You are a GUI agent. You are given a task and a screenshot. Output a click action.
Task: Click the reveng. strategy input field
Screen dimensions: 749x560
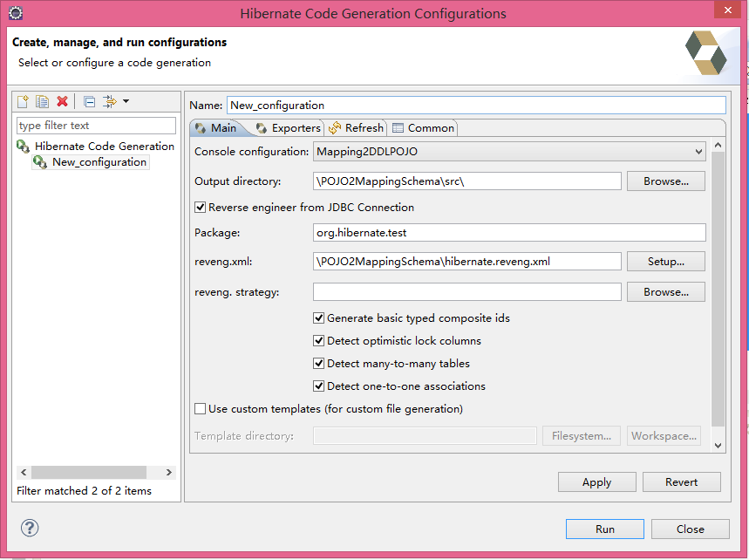pyautogui.click(x=467, y=292)
